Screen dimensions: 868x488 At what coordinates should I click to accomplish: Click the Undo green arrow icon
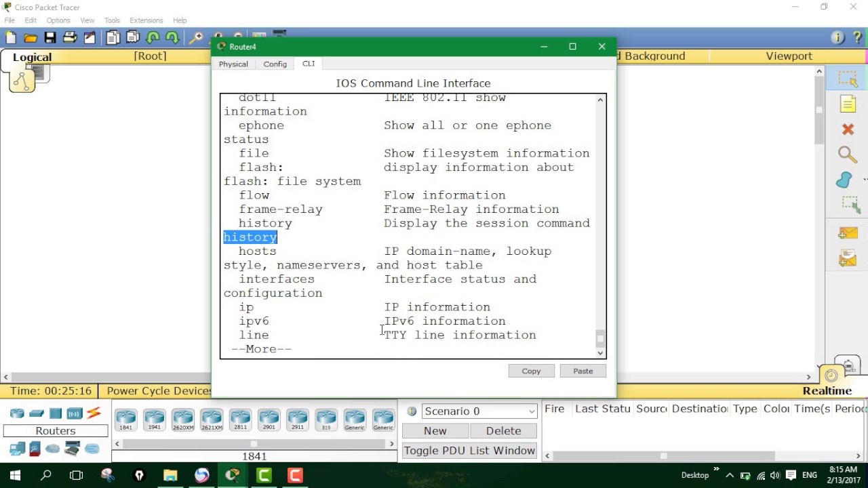coord(153,38)
